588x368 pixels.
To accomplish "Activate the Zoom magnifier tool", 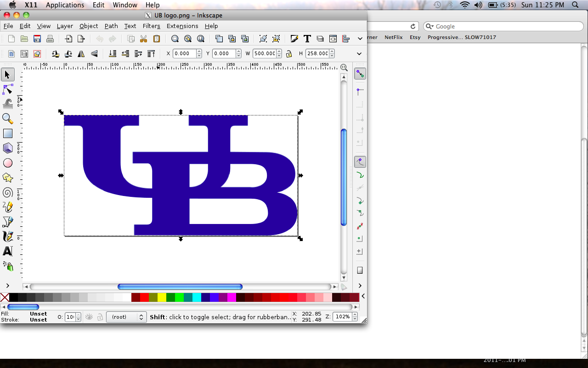I will click(7, 119).
